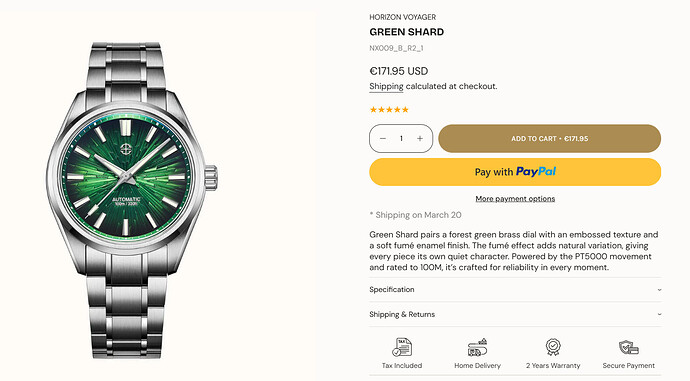690x381 pixels.
Task: Click the Shipping & Returns chevron arrow
Action: coord(659,315)
